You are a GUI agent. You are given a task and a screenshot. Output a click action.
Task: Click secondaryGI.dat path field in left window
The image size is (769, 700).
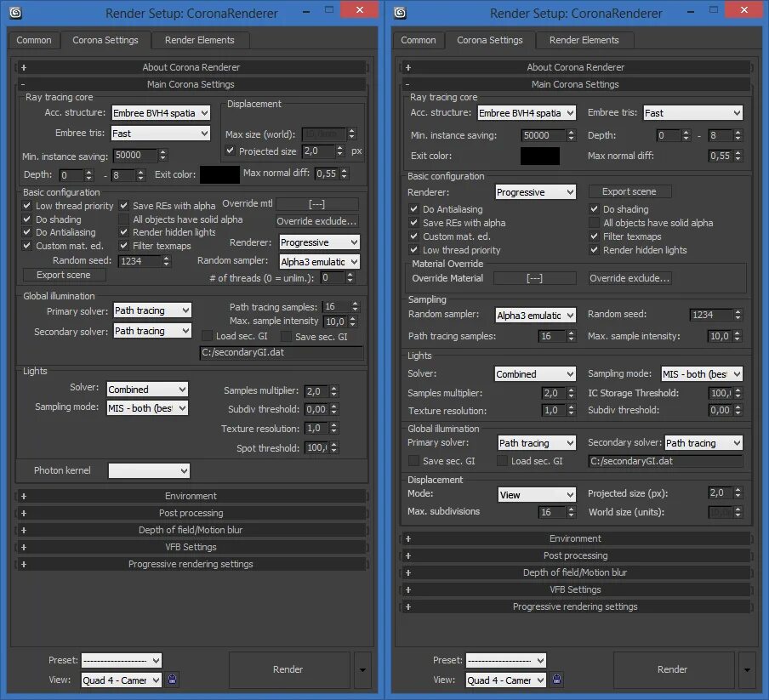[x=282, y=352]
